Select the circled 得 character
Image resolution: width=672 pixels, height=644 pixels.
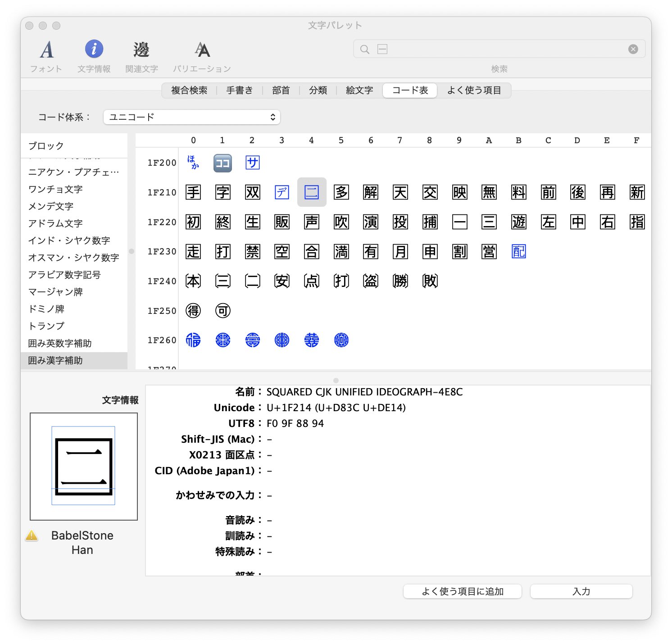point(193,311)
